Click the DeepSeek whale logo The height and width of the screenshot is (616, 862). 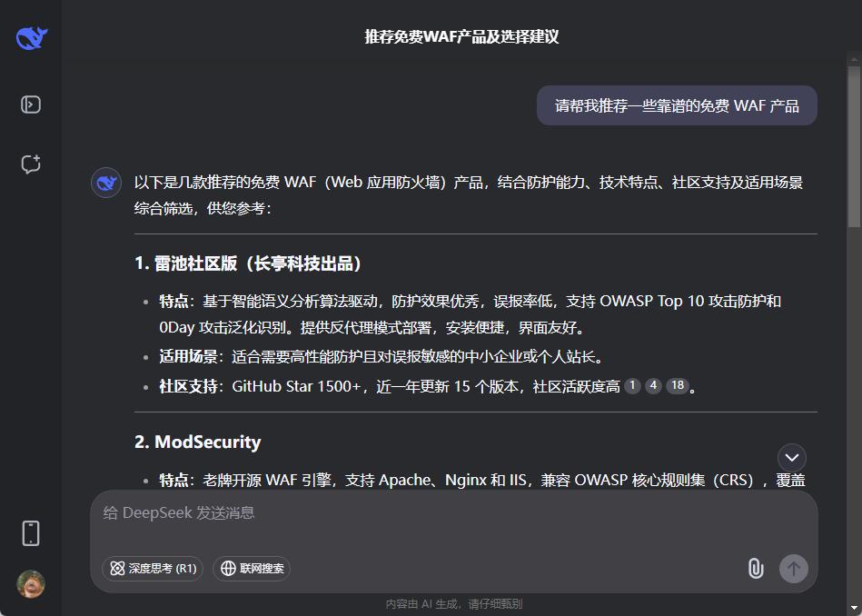[x=31, y=38]
